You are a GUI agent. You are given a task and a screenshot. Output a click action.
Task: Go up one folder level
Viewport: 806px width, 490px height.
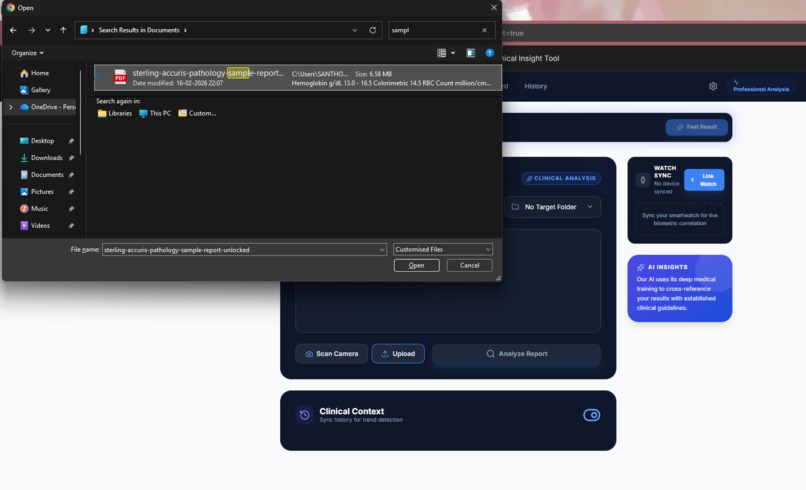pos(63,30)
